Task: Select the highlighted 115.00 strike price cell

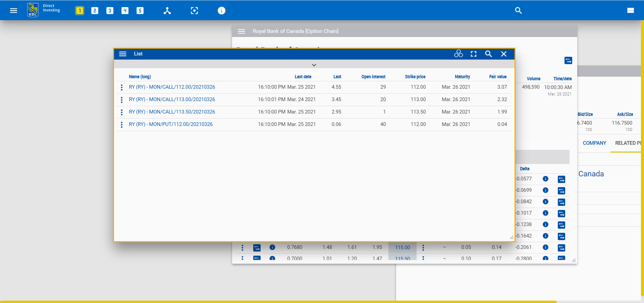Action: [402, 247]
